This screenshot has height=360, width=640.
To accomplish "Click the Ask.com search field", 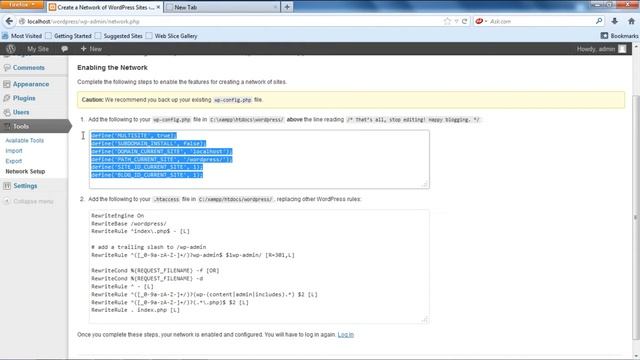I will (x=541, y=21).
